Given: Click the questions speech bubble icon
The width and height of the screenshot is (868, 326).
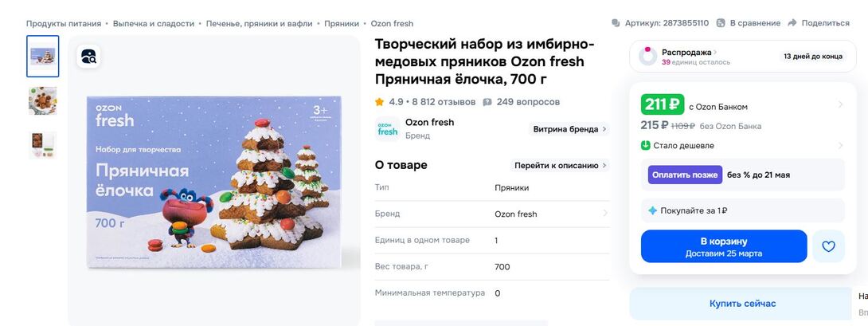Looking at the screenshot, I should point(487,102).
